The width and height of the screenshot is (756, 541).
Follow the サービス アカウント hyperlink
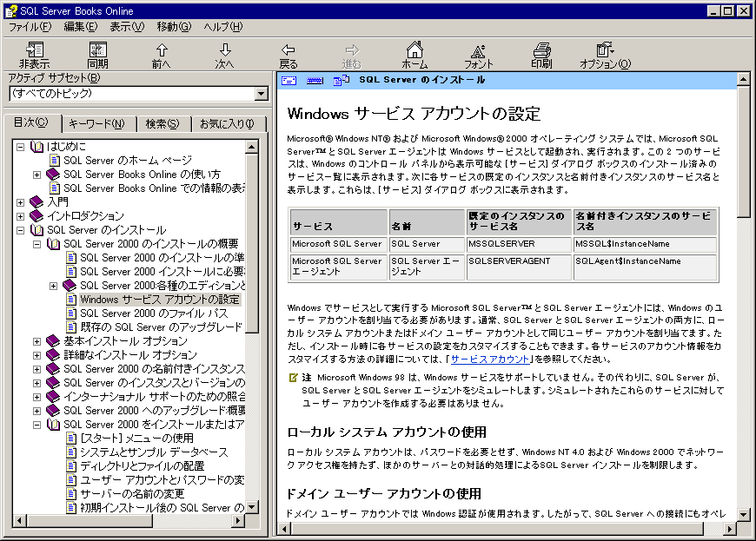(x=490, y=359)
